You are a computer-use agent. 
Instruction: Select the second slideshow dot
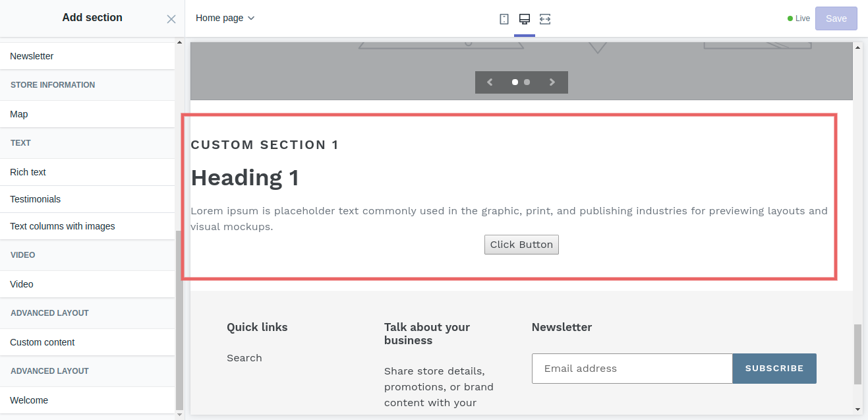(527, 82)
